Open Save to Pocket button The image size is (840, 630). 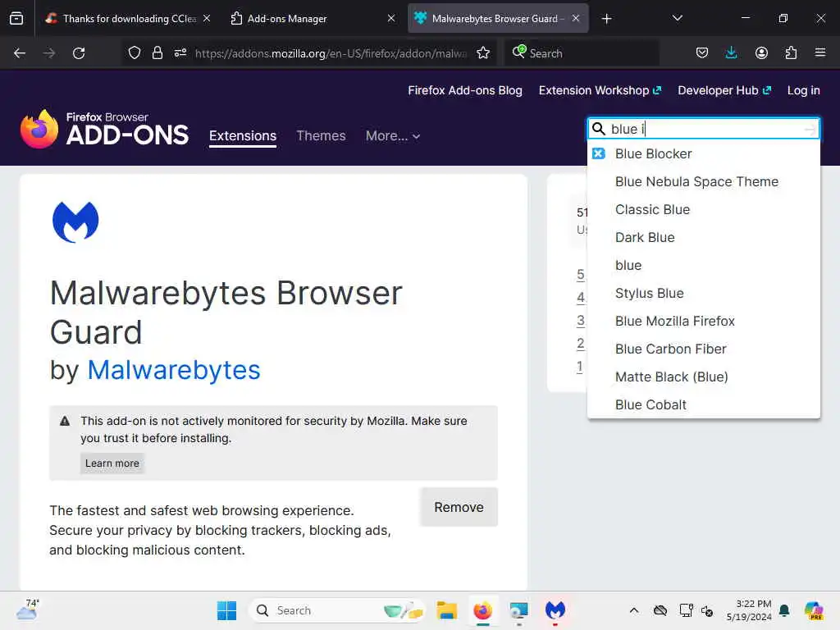click(702, 53)
